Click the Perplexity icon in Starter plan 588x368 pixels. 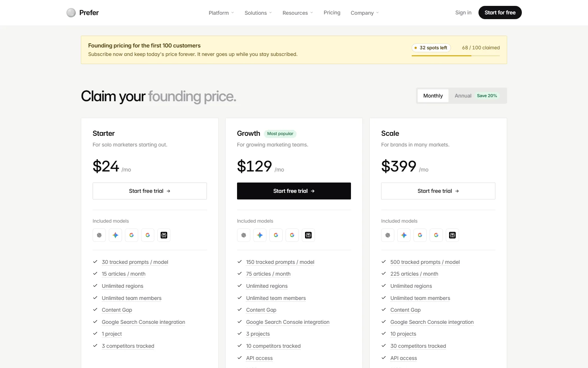(164, 235)
